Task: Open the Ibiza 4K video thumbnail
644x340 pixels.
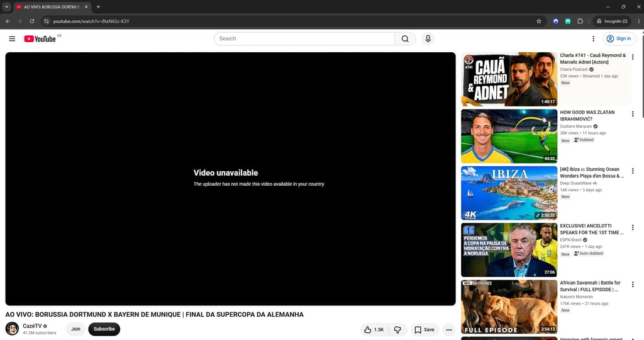Action: [x=509, y=193]
